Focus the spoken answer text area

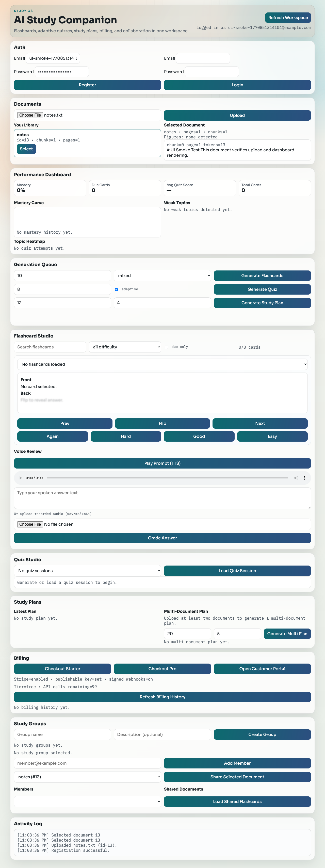click(162, 498)
